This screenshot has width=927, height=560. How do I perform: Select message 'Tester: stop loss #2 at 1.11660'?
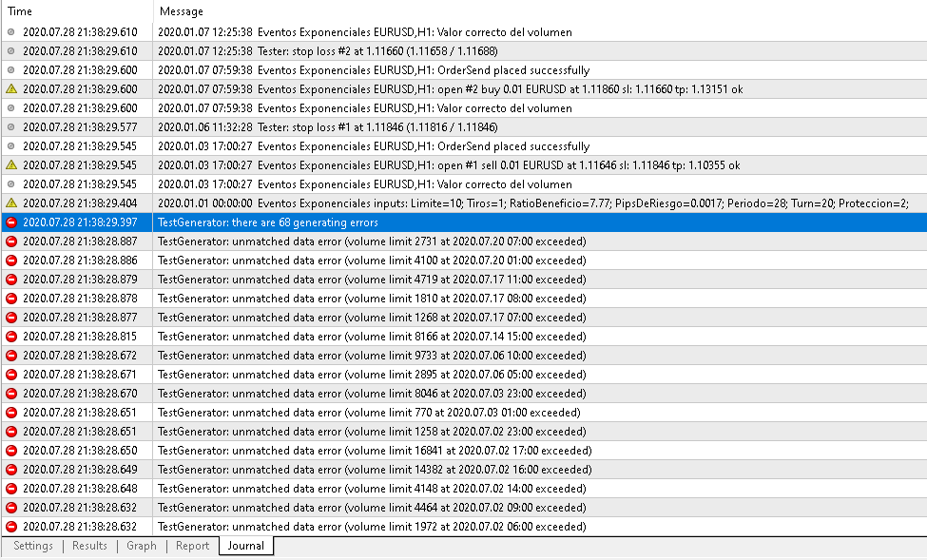[x=327, y=51]
